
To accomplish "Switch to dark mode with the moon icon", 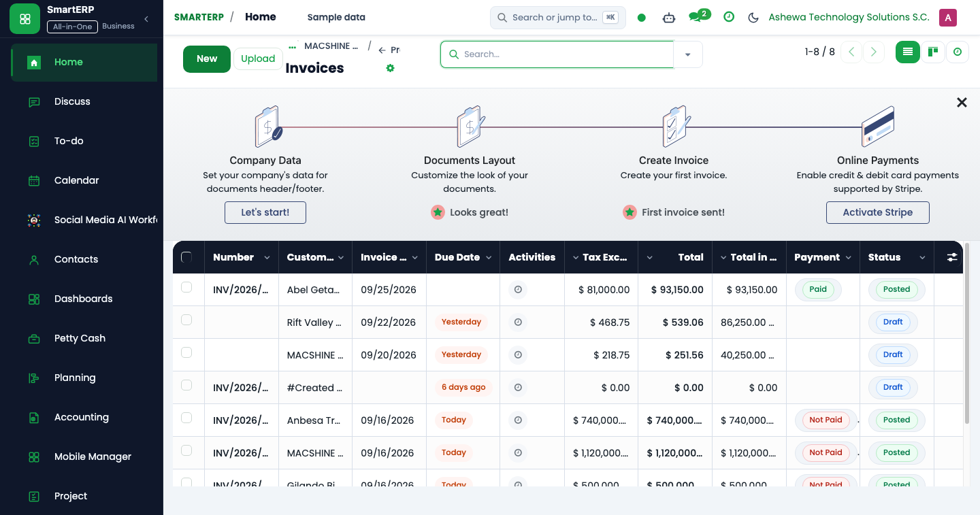I will coord(753,18).
